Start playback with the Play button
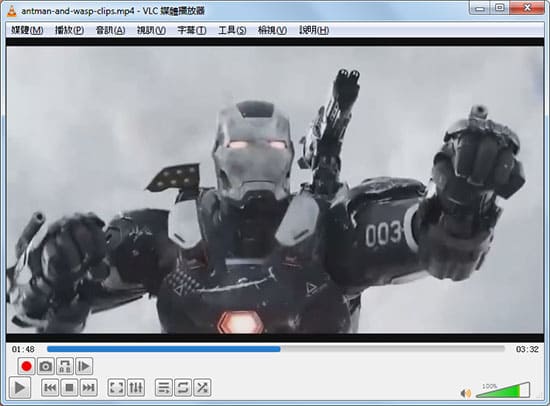The height and width of the screenshot is (406, 550). (20, 388)
